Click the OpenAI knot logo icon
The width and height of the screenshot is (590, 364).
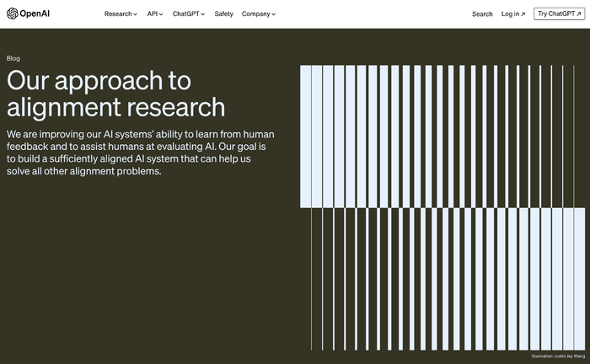point(12,13)
